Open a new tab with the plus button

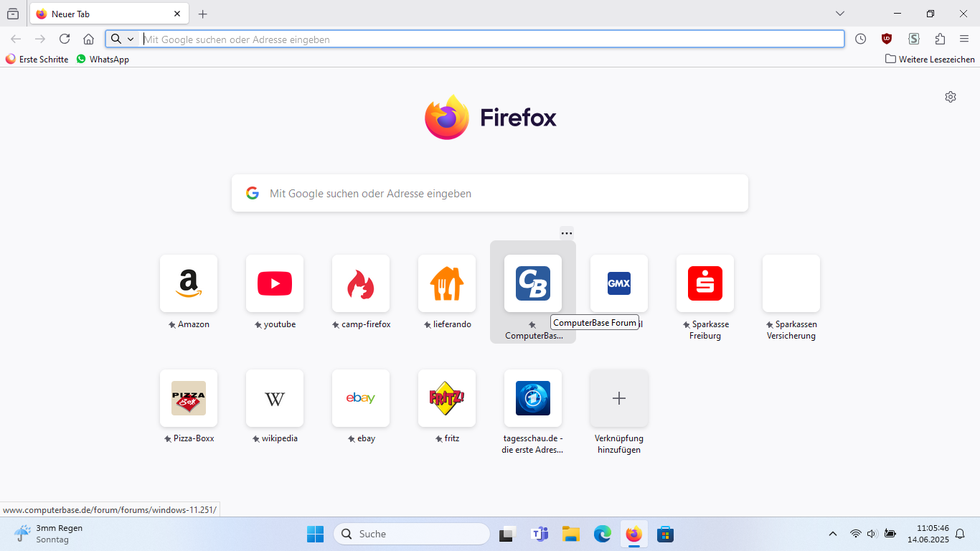(203, 14)
